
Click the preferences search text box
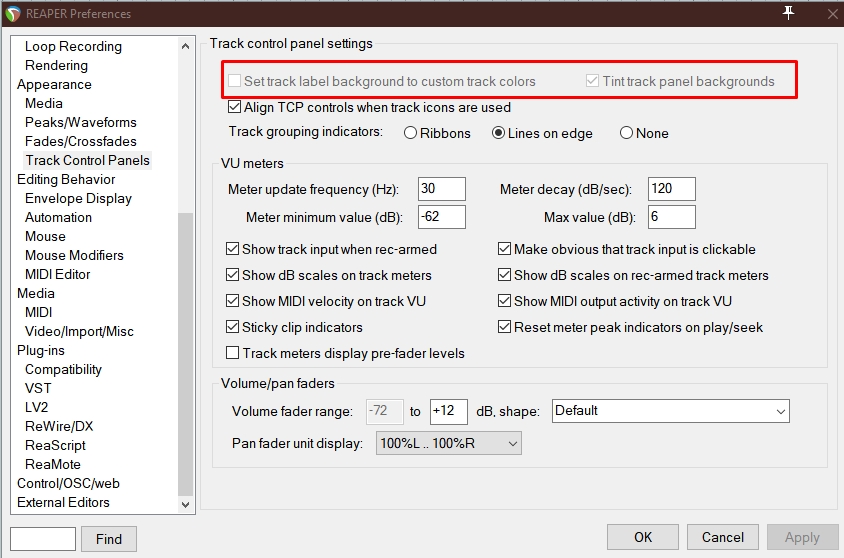(43, 539)
